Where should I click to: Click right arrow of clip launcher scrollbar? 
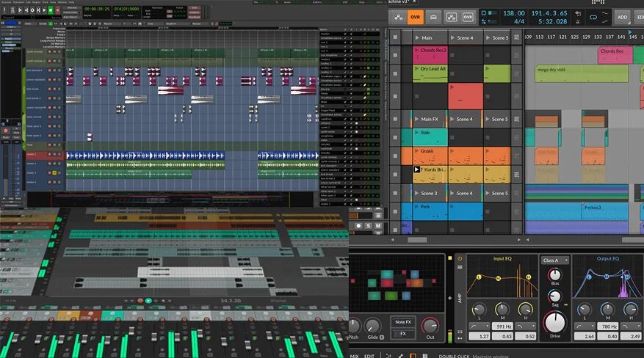[x=518, y=240]
